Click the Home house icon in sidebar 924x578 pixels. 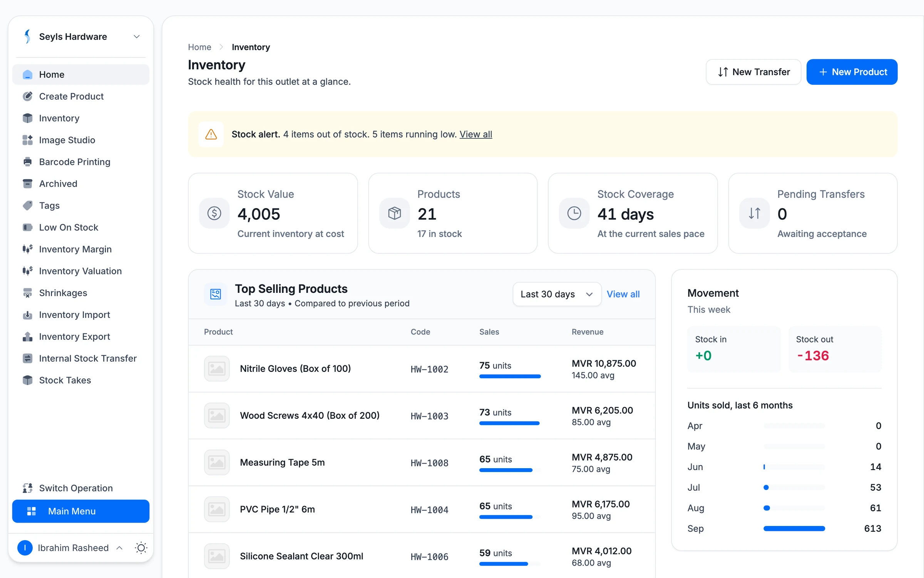coord(27,75)
